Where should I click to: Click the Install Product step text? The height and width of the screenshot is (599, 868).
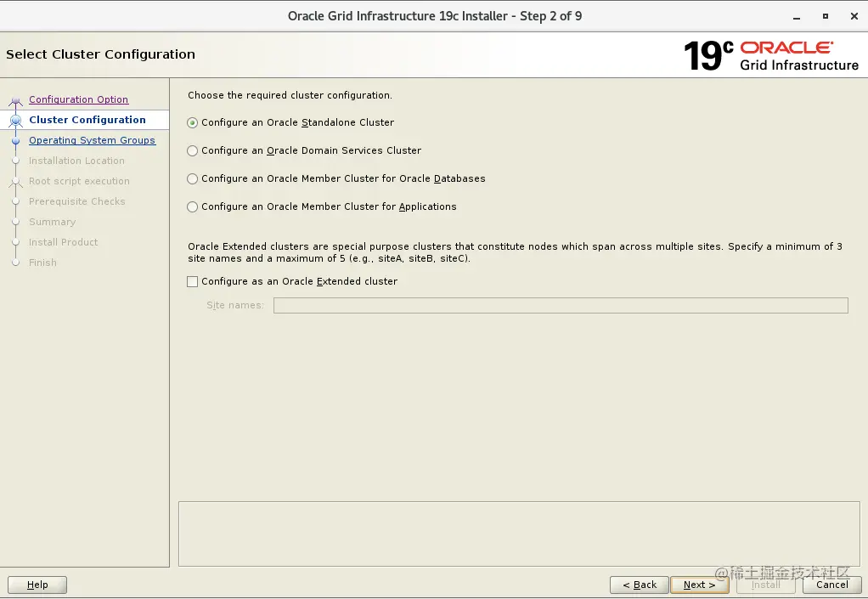[63, 242]
